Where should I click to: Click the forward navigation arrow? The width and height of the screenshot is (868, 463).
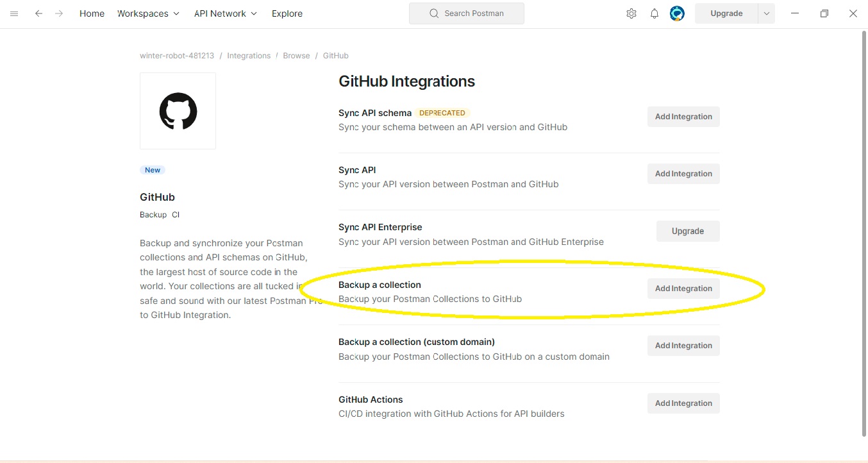[x=59, y=13]
